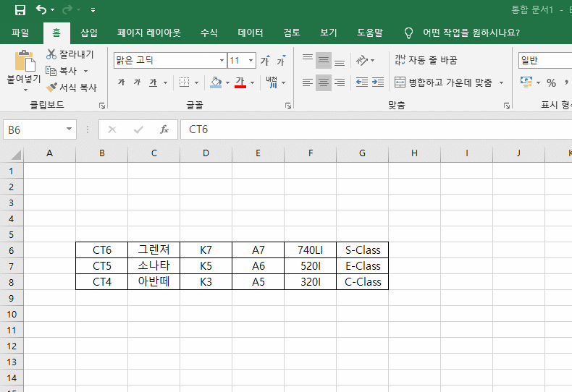Expand the Name Box dropdown arrow
The image size is (572, 392).
click(x=69, y=129)
